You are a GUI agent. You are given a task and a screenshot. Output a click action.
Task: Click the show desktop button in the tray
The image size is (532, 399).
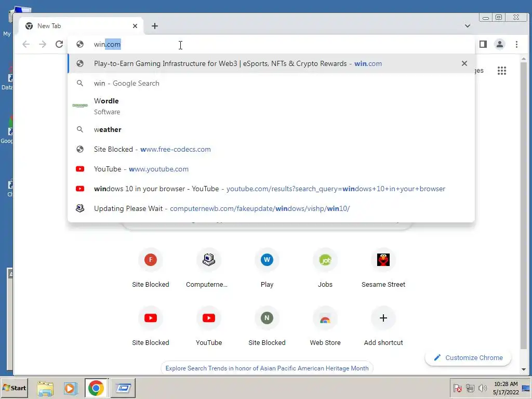pyautogui.click(x=526, y=388)
